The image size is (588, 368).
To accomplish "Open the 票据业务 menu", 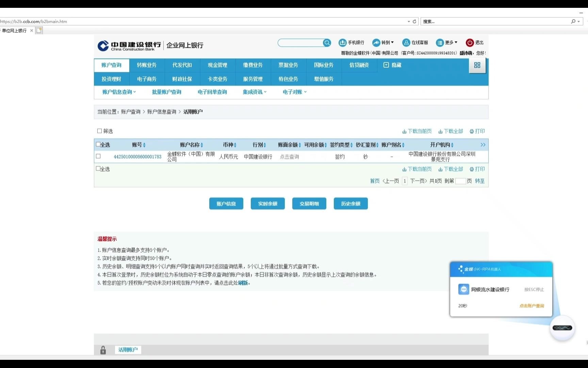I will click(288, 65).
